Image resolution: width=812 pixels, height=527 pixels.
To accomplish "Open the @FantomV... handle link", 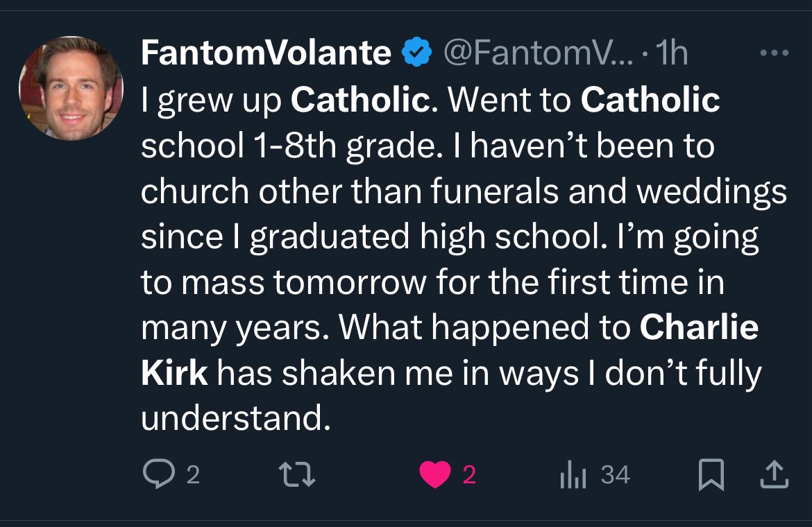I will pyautogui.click(x=538, y=53).
